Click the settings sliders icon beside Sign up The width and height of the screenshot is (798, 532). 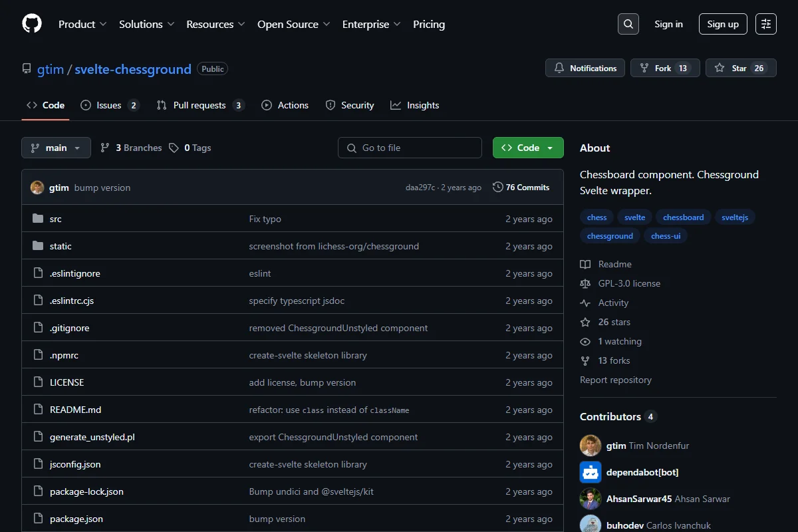[766, 24]
